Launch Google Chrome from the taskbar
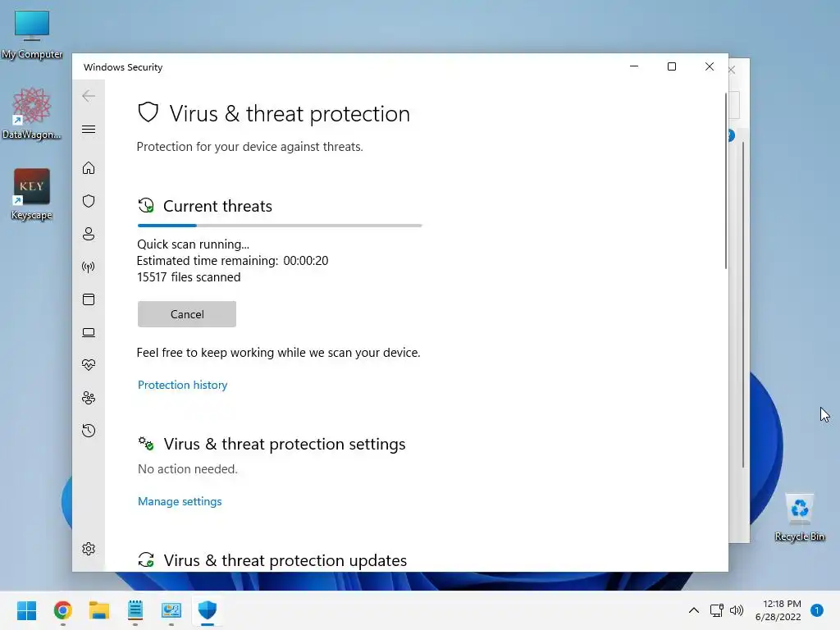 (62, 610)
